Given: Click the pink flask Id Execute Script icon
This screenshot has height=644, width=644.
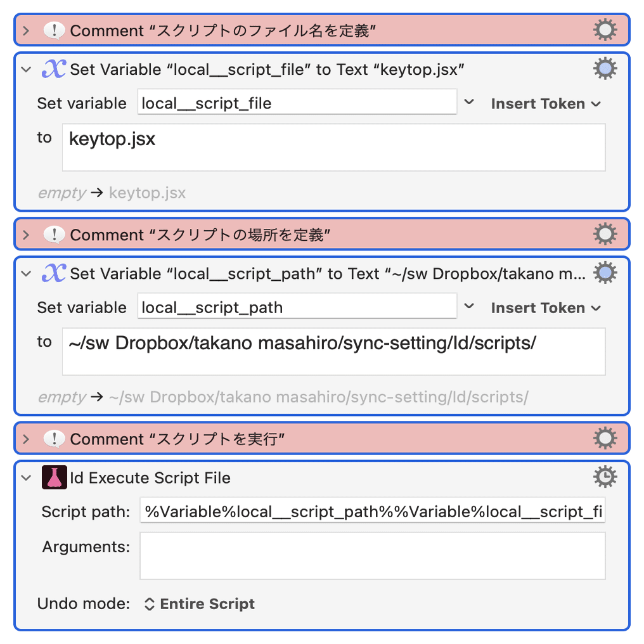Looking at the screenshot, I should point(55,477).
